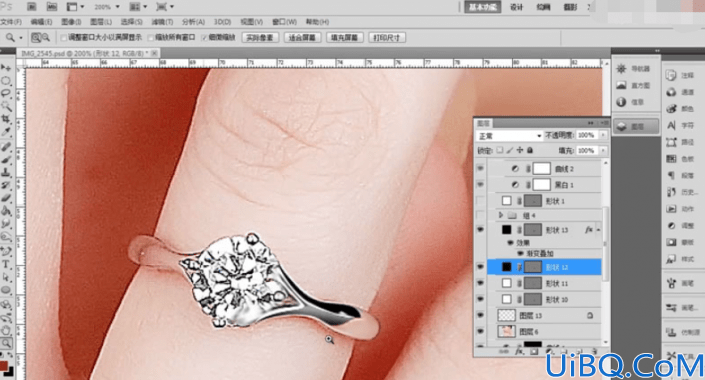The height and width of the screenshot is (380, 705).
Task: Click black fill thumbnail of 形状 12
Action: [x=507, y=267]
